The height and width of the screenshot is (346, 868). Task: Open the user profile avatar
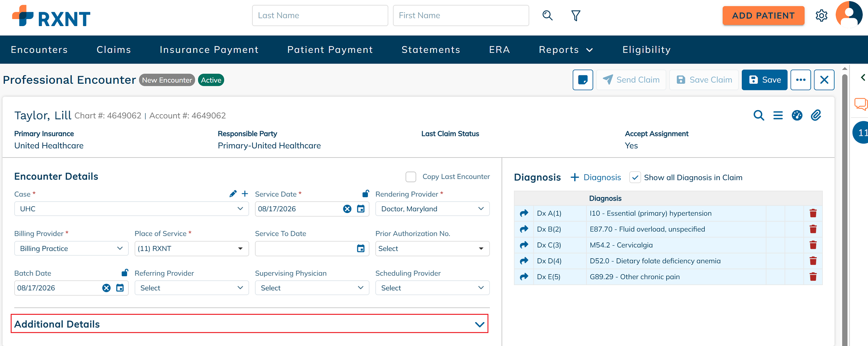tap(849, 15)
